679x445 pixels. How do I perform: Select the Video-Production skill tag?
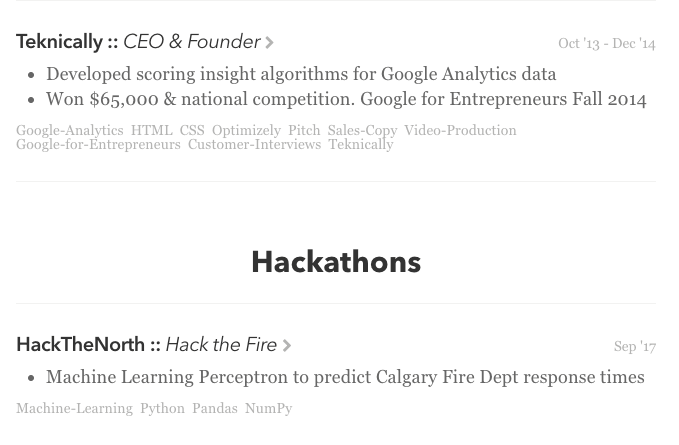click(x=460, y=130)
